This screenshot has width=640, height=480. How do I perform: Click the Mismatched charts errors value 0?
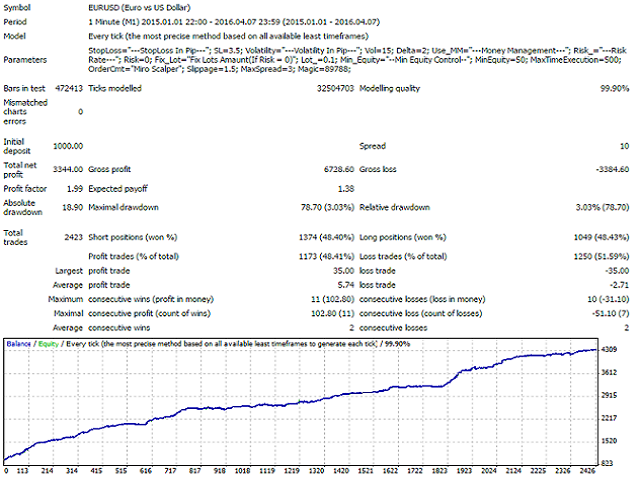(x=80, y=112)
